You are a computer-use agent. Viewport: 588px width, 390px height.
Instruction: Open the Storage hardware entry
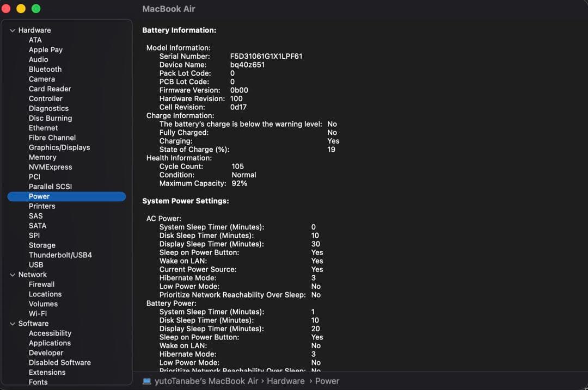[42, 245]
